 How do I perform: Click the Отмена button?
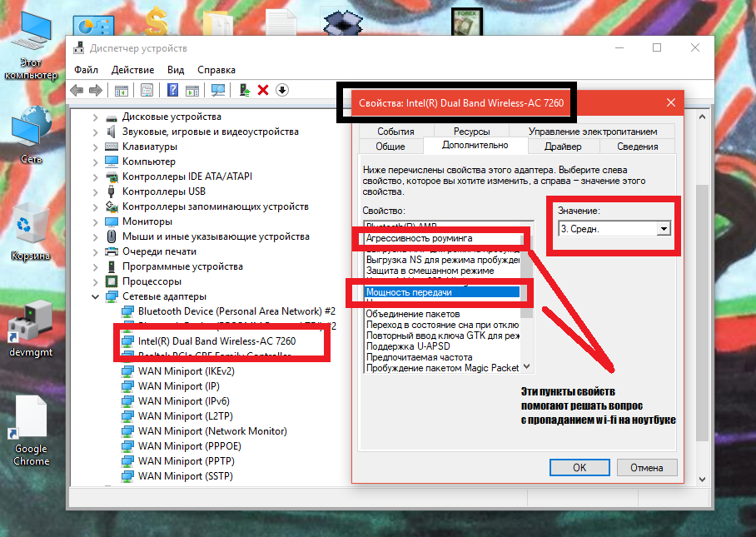(x=647, y=467)
